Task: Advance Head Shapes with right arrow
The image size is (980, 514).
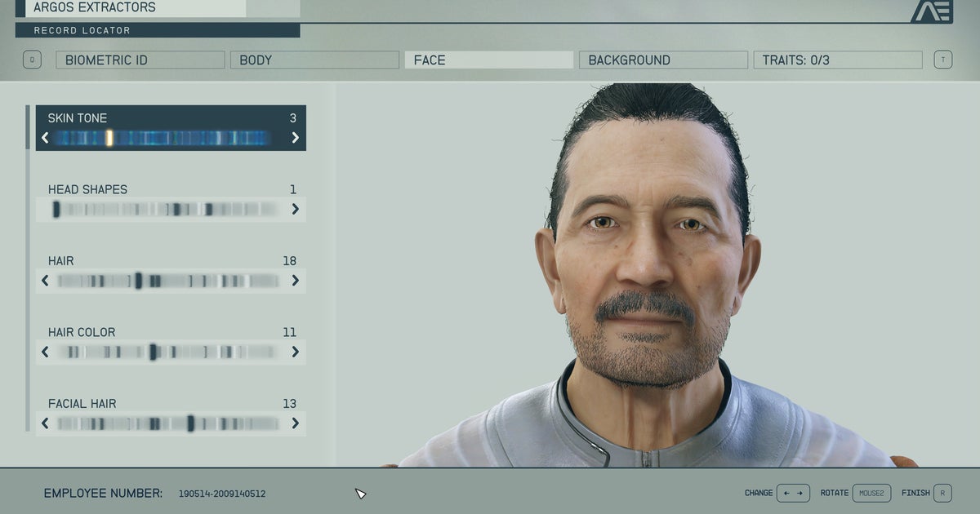Action: (295, 210)
